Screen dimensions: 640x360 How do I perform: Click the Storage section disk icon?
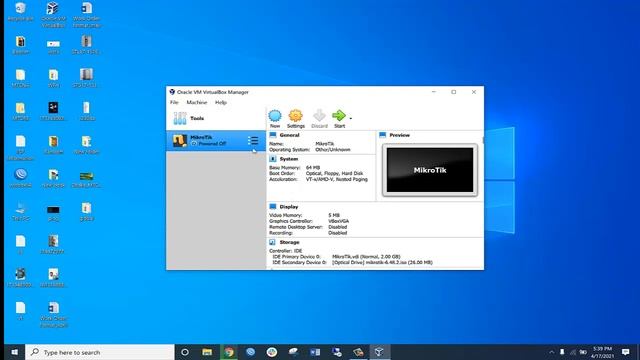pyautogui.click(x=273, y=242)
